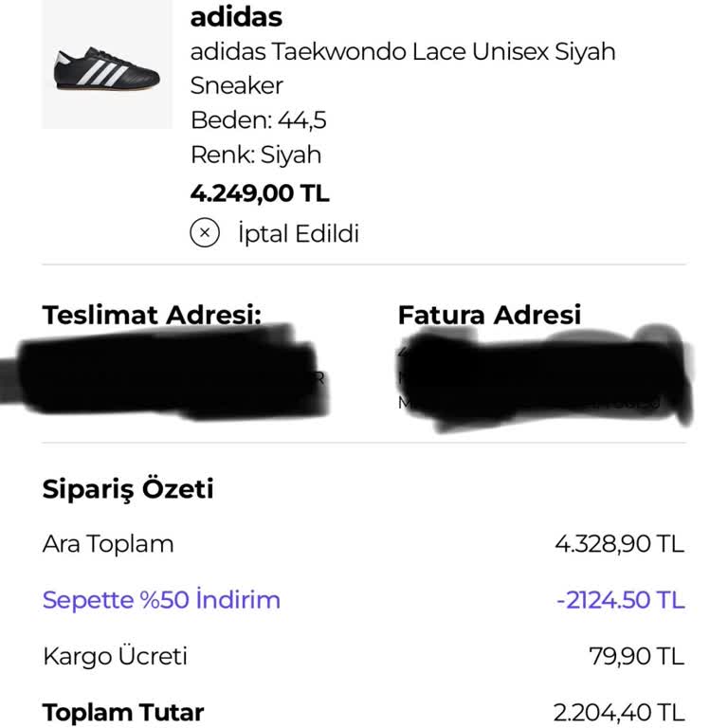Click the adidas brand name heading
Image resolution: width=728 pixels, height=728 pixels.
pyautogui.click(x=236, y=16)
